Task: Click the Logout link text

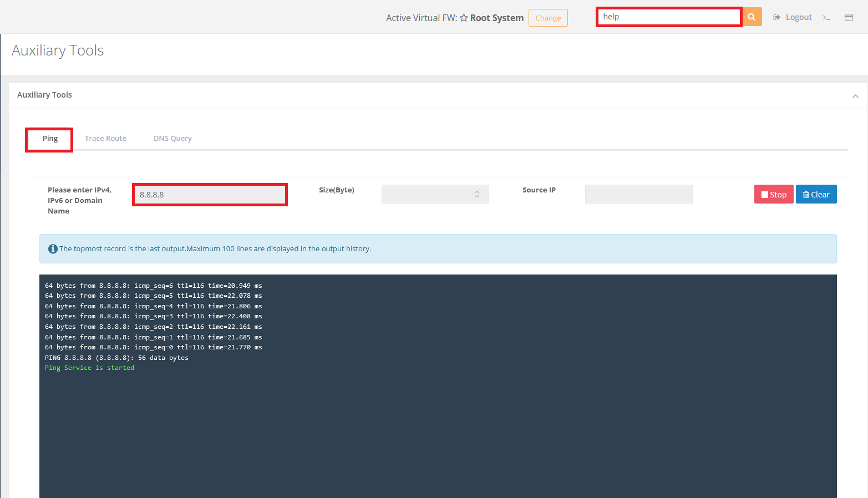Action: [799, 17]
